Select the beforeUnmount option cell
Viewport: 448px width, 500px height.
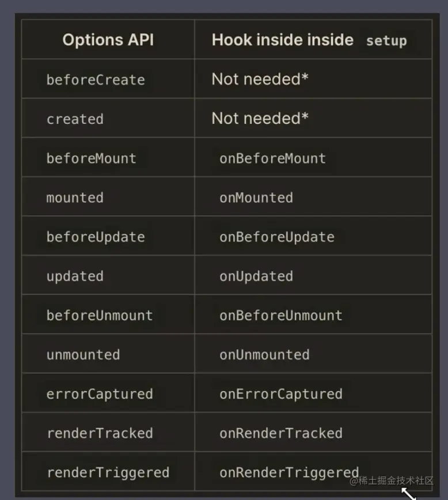tap(100, 315)
